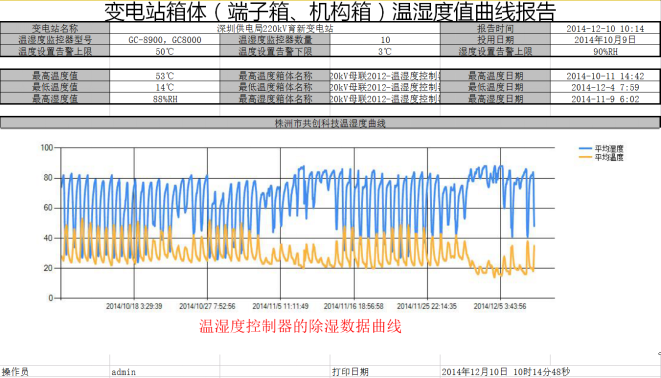
Task: Click x-axis label 2014/10/18 3:29:39
Action: pyautogui.click(x=134, y=306)
